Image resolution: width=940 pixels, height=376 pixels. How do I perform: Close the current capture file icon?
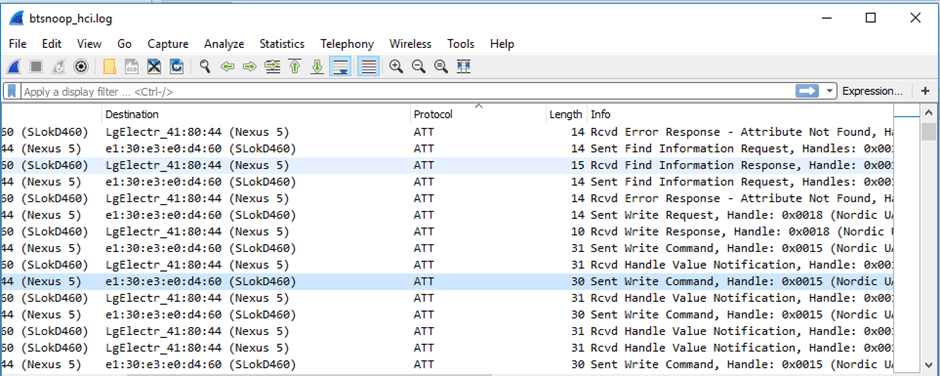(x=154, y=67)
